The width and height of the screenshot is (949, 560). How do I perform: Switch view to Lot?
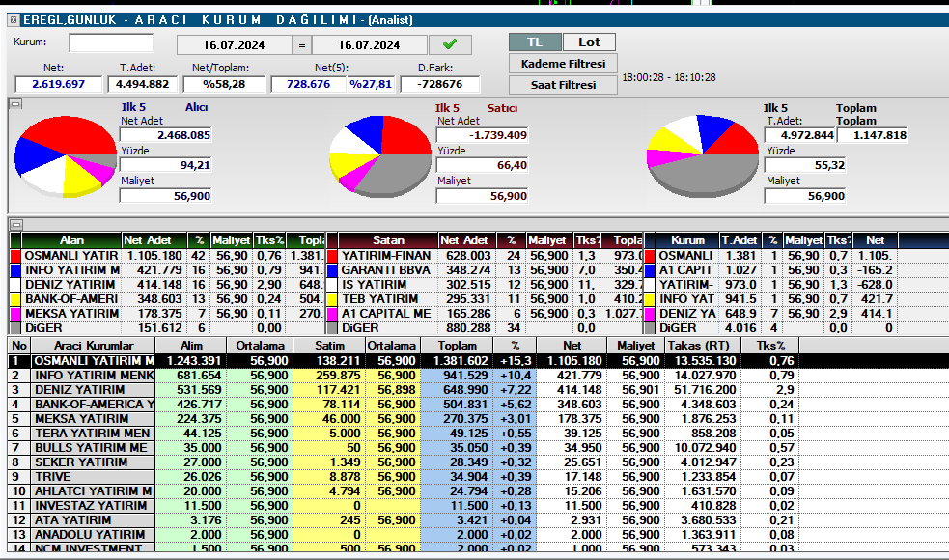pyautogui.click(x=589, y=42)
